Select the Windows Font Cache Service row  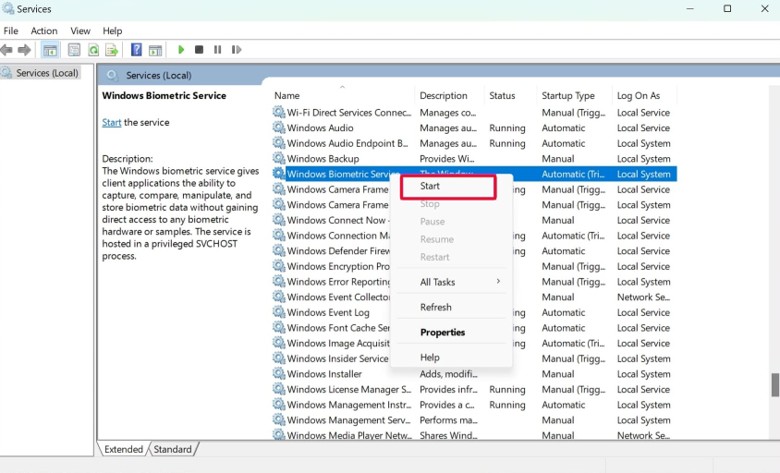coord(474,327)
